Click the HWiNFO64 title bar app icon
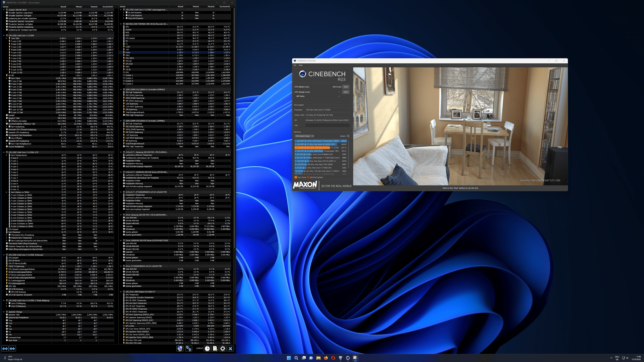The height and width of the screenshot is (362, 644). coord(4,3)
